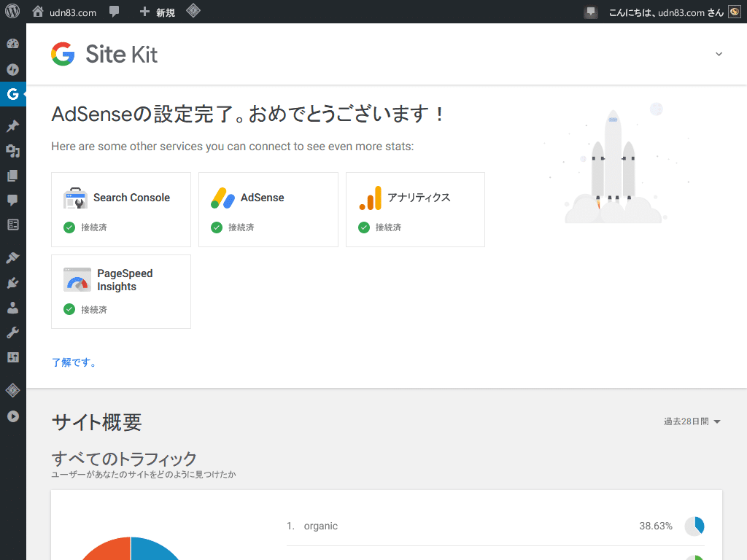This screenshot has width=747, height=560.
Task: Open Users icon in sidebar
Action: pos(13,308)
